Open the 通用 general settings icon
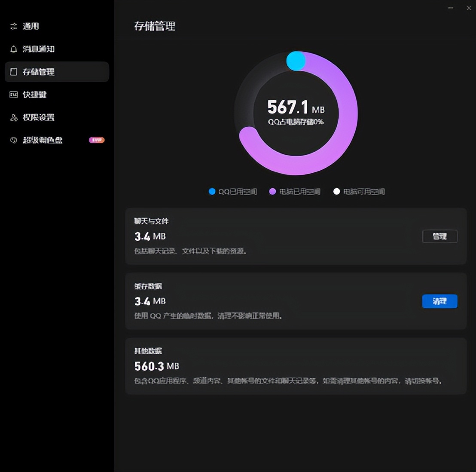The width and height of the screenshot is (476, 472). (13, 26)
